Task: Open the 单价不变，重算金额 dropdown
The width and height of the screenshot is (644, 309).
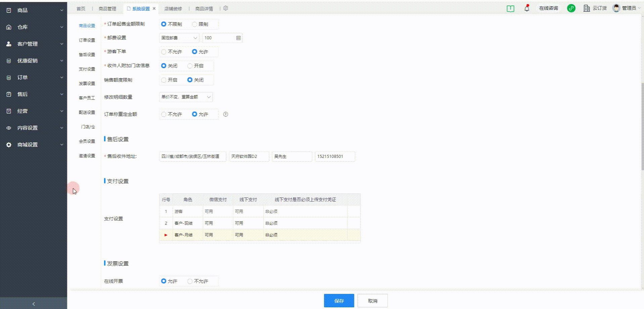Action: click(x=186, y=97)
